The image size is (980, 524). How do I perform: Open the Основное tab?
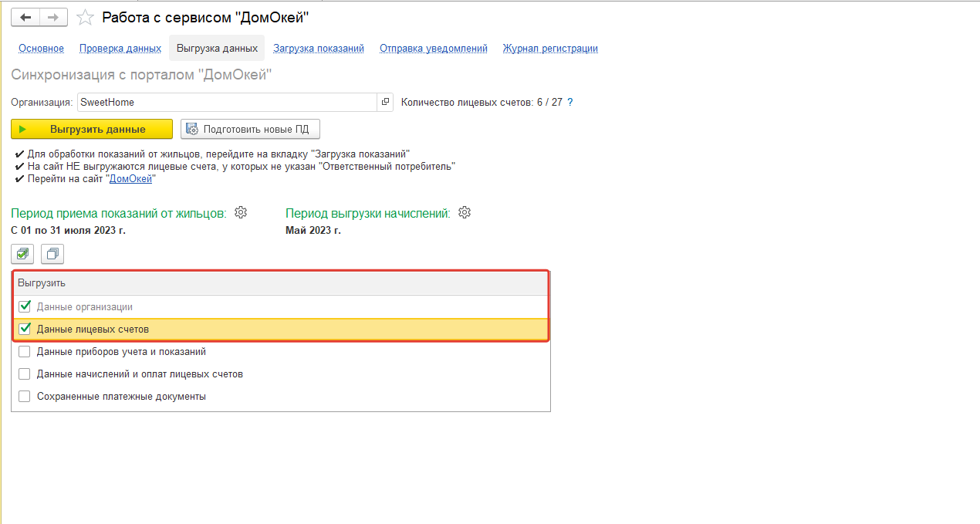tap(41, 48)
